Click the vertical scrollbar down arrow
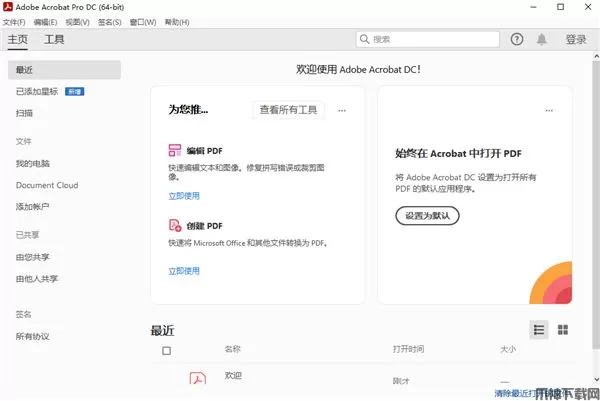 (596, 380)
